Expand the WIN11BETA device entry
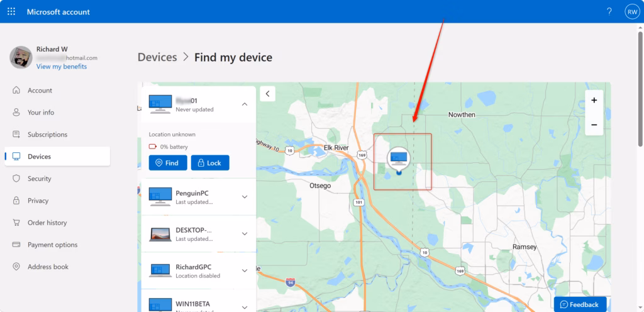 [x=245, y=307]
